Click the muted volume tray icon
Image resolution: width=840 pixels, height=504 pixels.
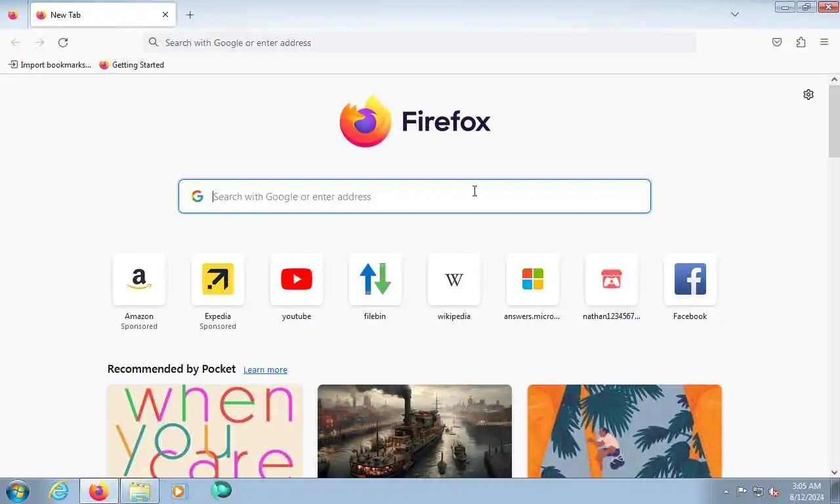774,492
